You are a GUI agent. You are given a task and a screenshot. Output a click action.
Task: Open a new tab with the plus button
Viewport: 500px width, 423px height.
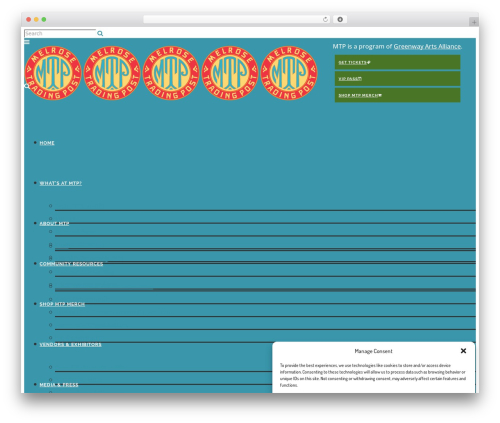474,22
